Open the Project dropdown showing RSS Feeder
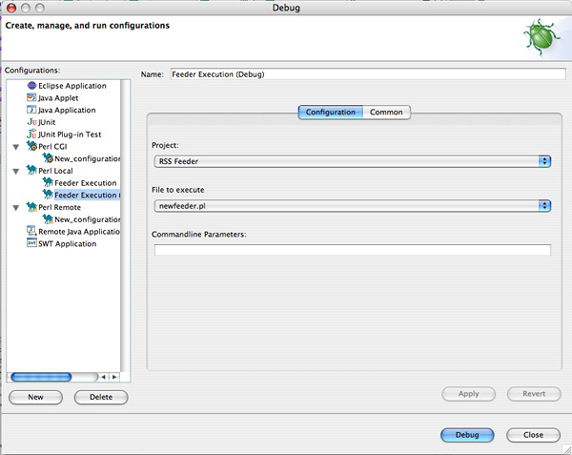 [x=352, y=161]
